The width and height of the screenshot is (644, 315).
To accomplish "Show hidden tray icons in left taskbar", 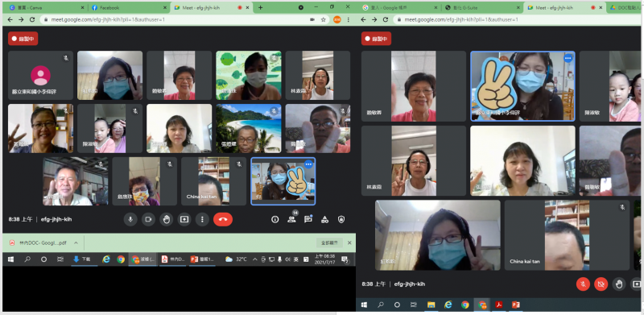I will pyautogui.click(x=255, y=259).
